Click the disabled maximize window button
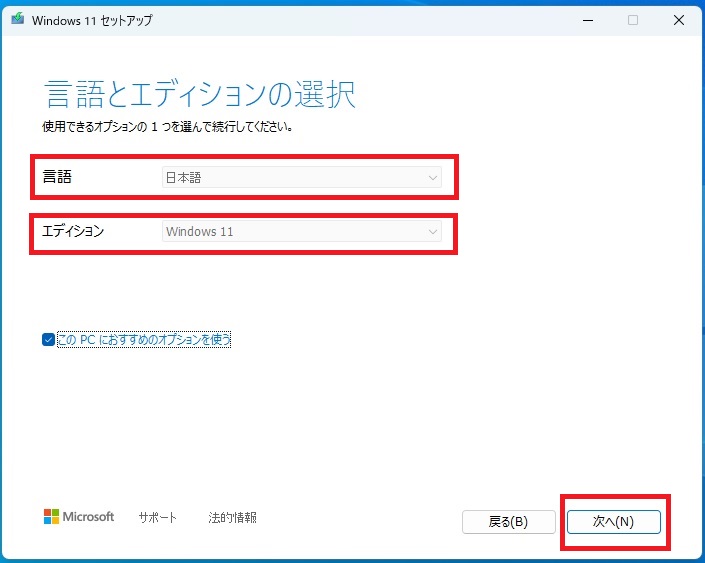The width and height of the screenshot is (705, 563). coord(633,20)
